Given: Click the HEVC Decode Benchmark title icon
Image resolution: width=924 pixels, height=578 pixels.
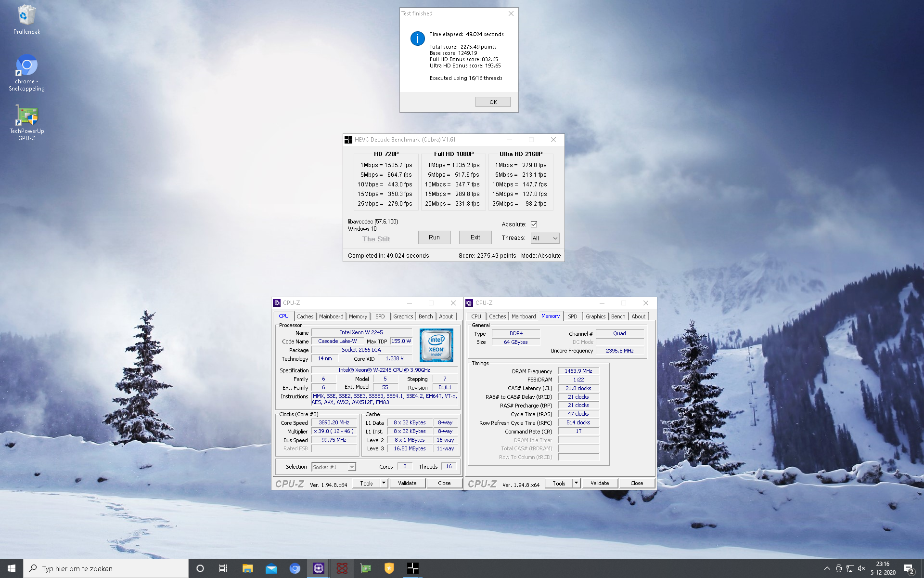Looking at the screenshot, I should [x=348, y=140].
